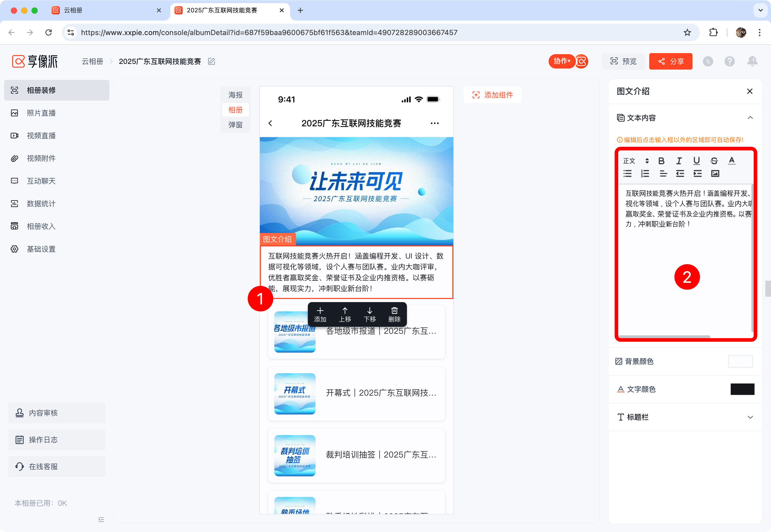The width and height of the screenshot is (771, 532).
Task: Toggle bold formatting in text editor
Action: point(661,161)
